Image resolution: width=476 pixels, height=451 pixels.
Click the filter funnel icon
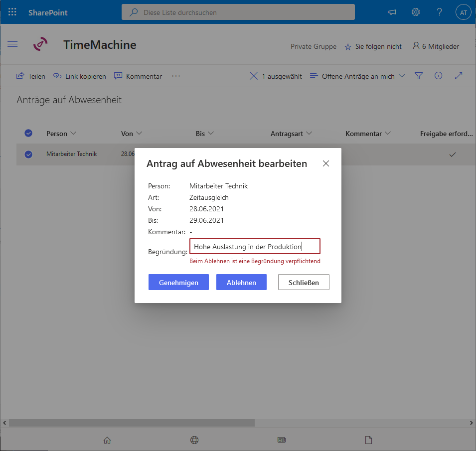[419, 76]
